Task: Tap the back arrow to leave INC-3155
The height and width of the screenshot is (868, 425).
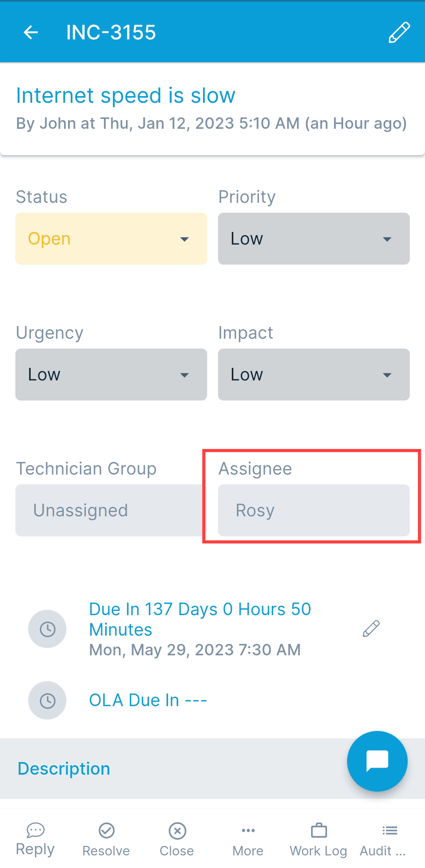Action: tap(31, 32)
